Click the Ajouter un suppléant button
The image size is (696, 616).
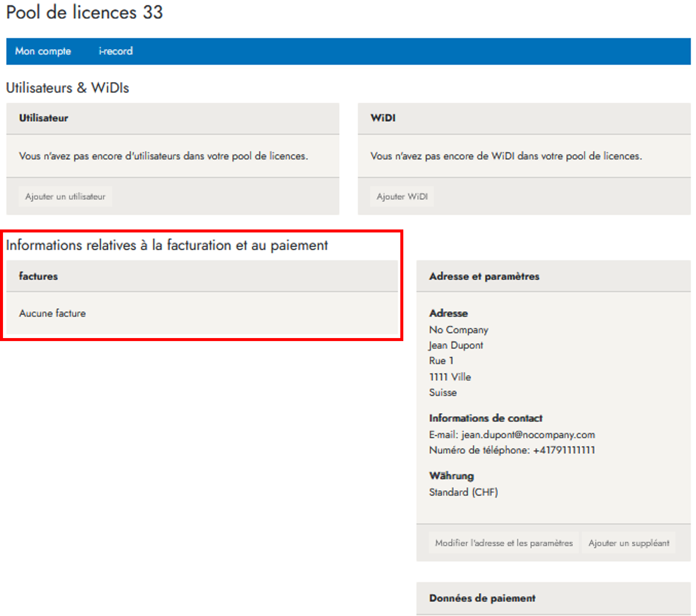tap(628, 543)
